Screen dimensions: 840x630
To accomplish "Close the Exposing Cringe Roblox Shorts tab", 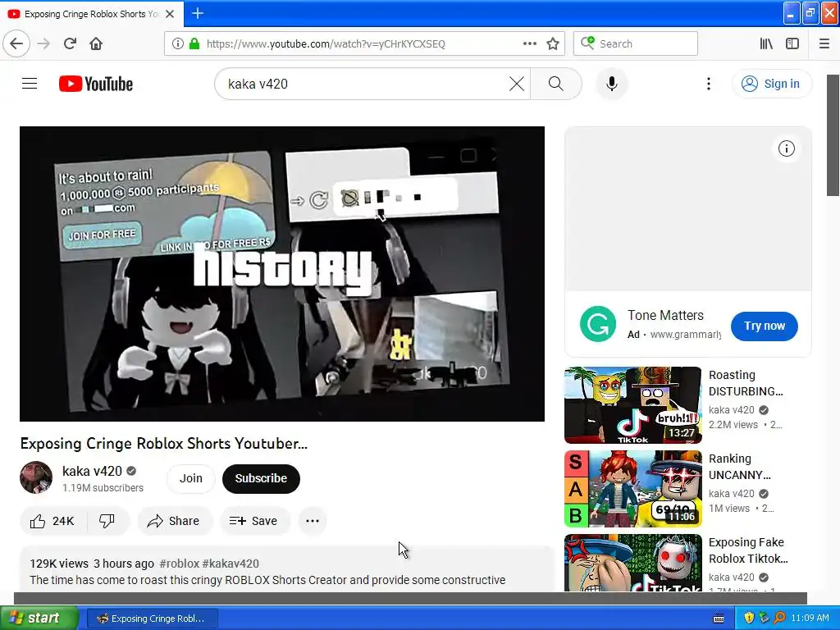I will point(170,14).
